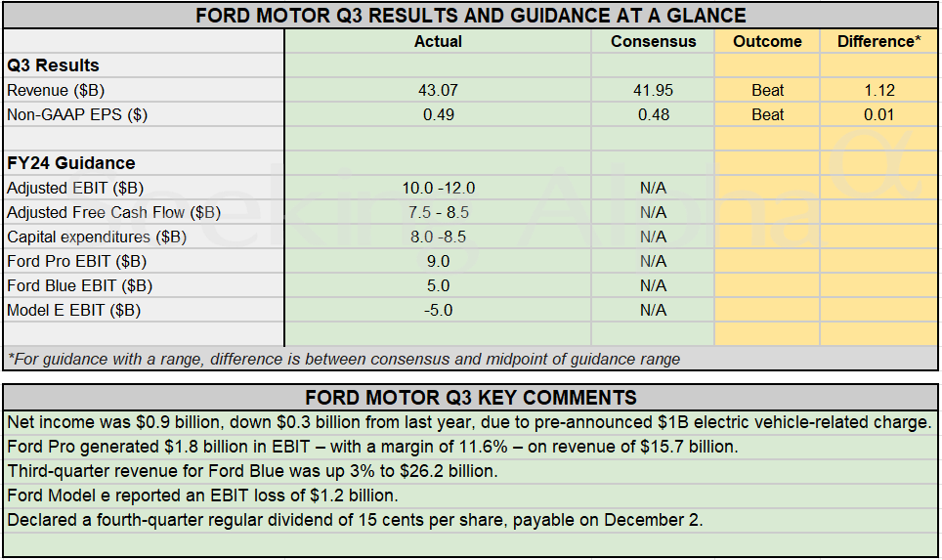Select the fourth-quarter dividend comment line
The image size is (942, 560).
pyautogui.click(x=355, y=519)
